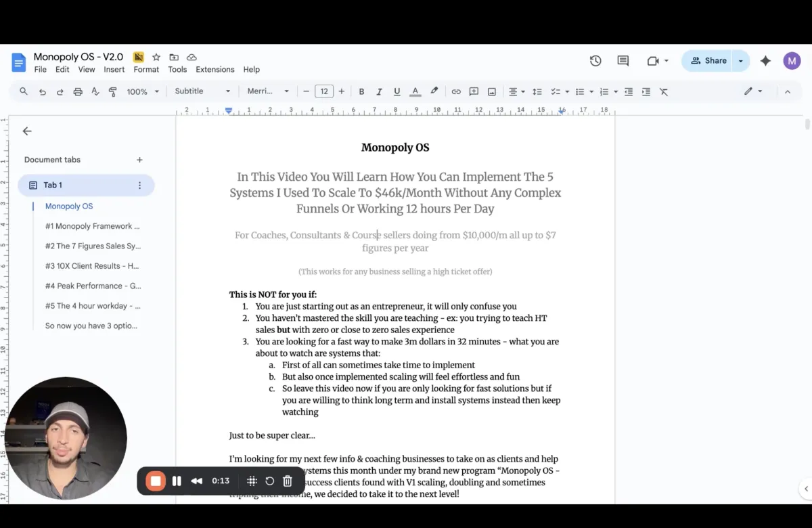
Task: Add a comment from toolbar
Action: click(474, 91)
